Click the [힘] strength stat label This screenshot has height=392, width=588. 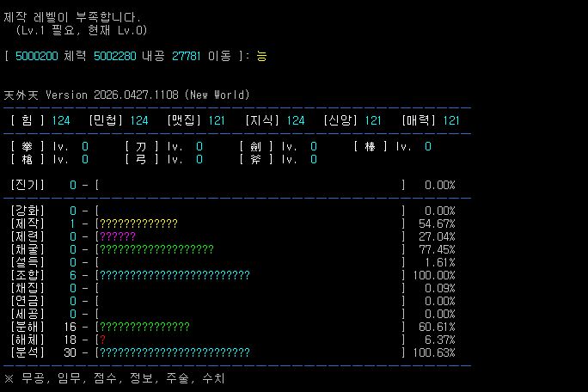(27, 120)
